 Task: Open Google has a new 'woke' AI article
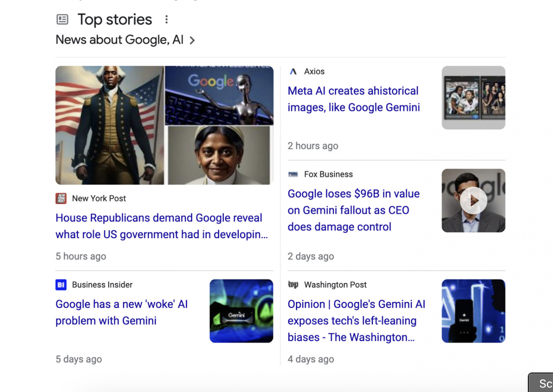(x=122, y=312)
